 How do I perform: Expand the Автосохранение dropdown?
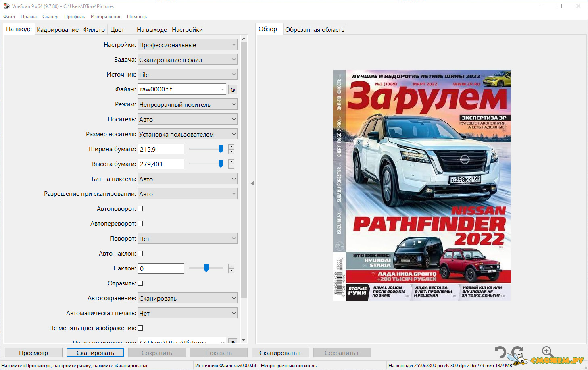[188, 298]
